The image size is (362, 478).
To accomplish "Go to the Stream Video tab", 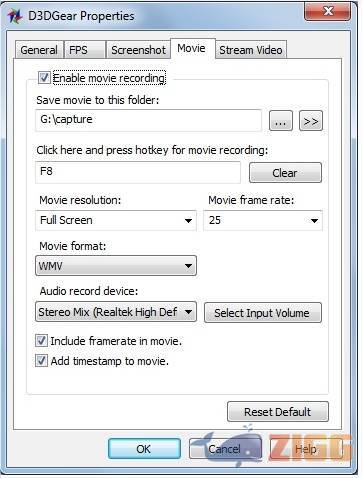I will tap(251, 50).
